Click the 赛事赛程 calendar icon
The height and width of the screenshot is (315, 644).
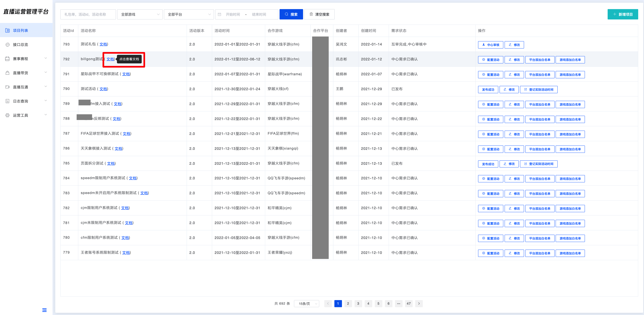[7, 58]
